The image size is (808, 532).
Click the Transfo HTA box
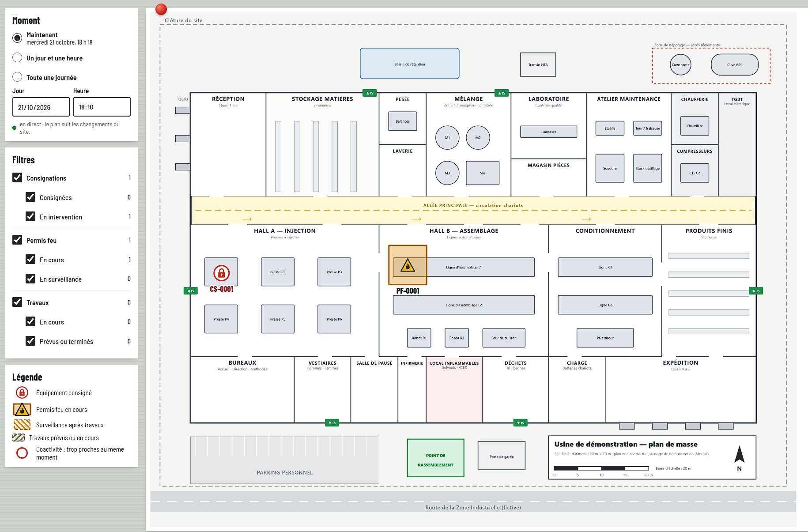(x=538, y=65)
